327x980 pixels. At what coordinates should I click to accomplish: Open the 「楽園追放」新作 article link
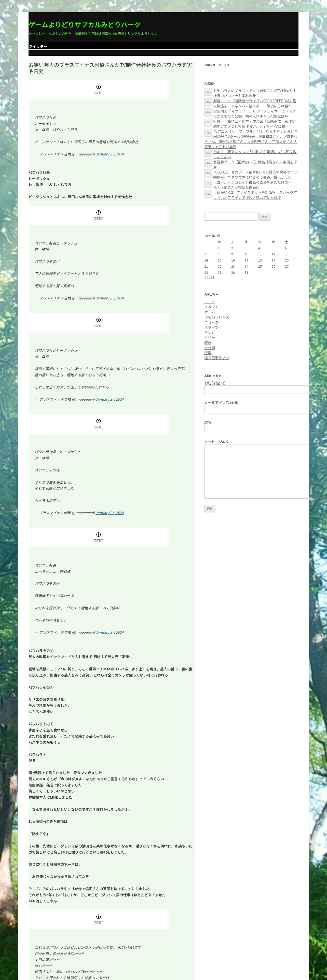point(254,124)
